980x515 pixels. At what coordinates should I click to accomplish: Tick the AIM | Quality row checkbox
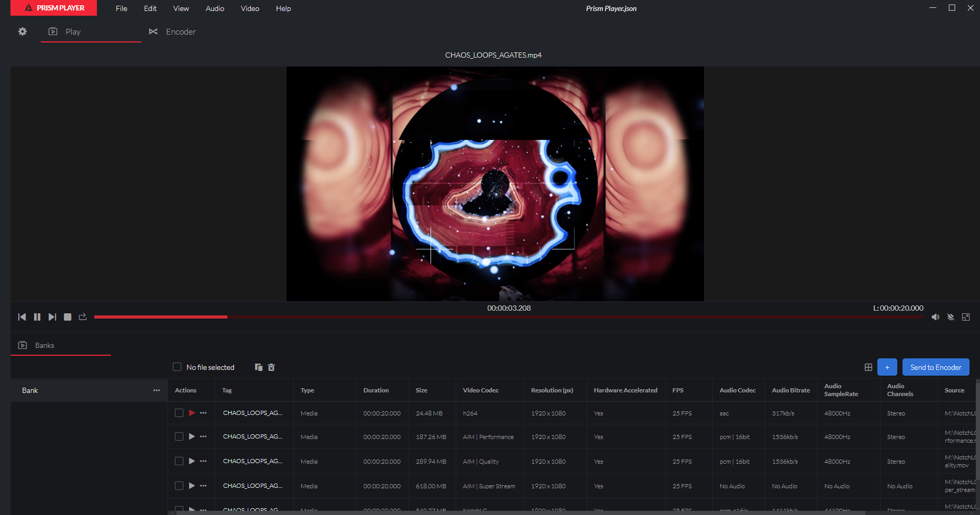coord(179,461)
